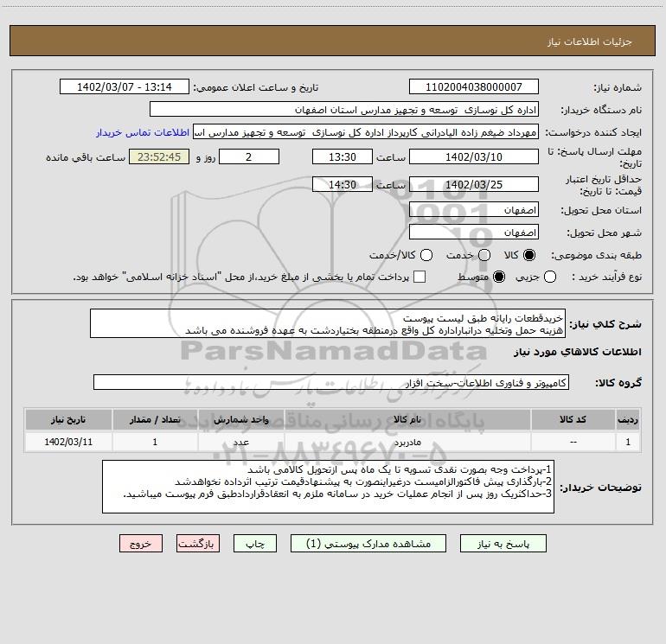
Task: Click the گروه کالا field
Action: click(x=331, y=382)
